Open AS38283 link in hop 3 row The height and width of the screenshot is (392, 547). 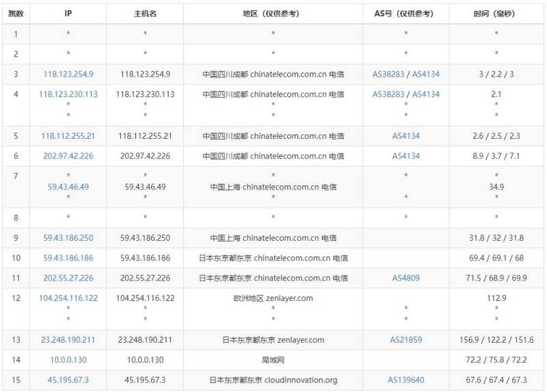388,74
